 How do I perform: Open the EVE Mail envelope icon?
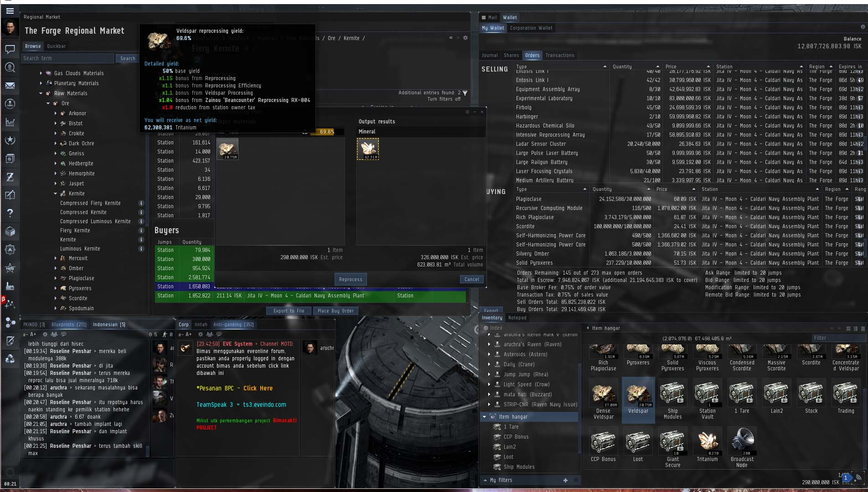point(10,86)
